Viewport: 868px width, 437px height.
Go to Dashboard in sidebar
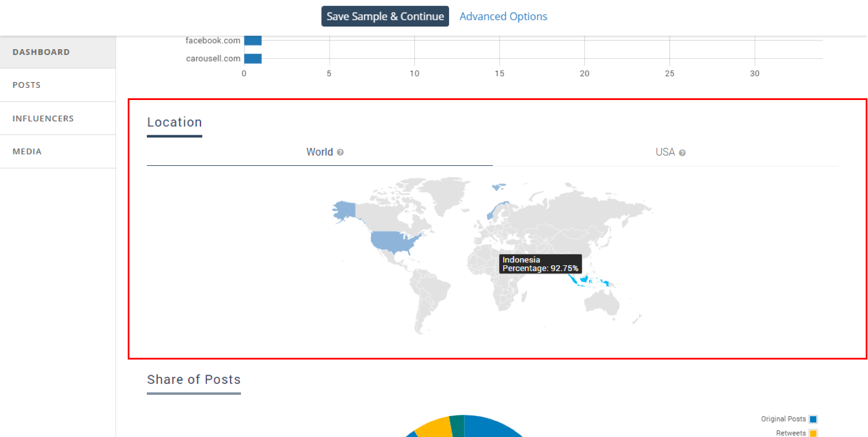(58, 52)
